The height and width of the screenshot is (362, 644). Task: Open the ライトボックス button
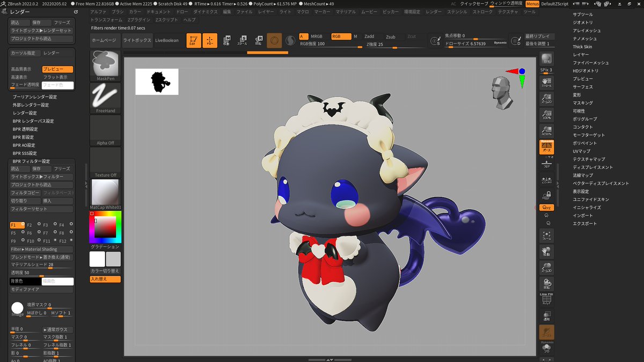(x=137, y=40)
